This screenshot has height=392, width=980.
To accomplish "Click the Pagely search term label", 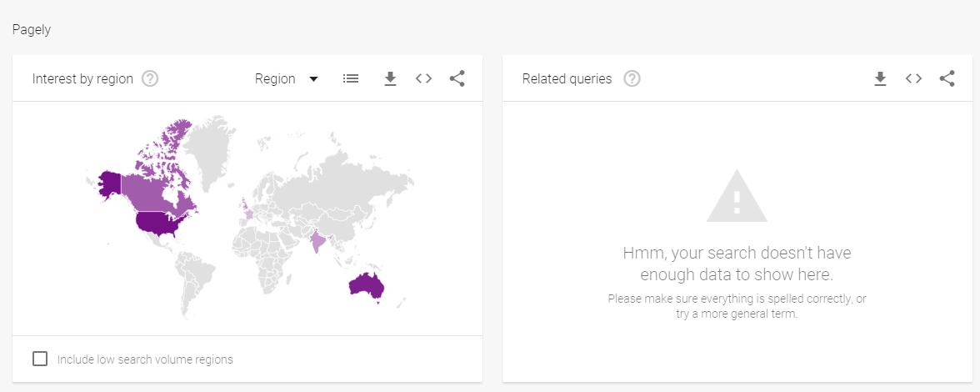I will (32, 30).
